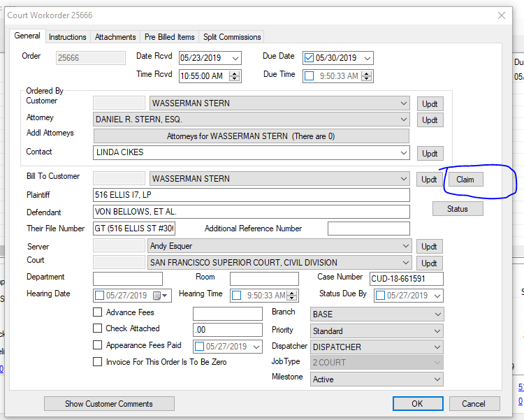Open the Attachments tab
Screen dimensions: 524x420
(115, 37)
